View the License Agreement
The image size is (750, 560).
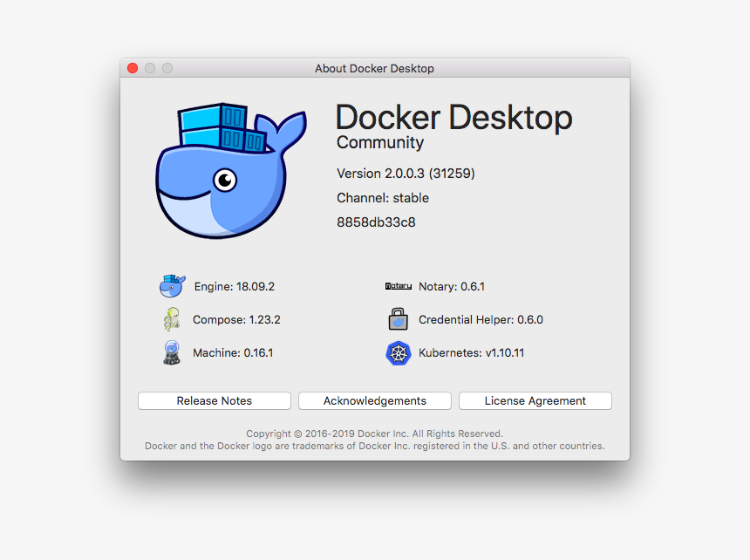point(535,400)
